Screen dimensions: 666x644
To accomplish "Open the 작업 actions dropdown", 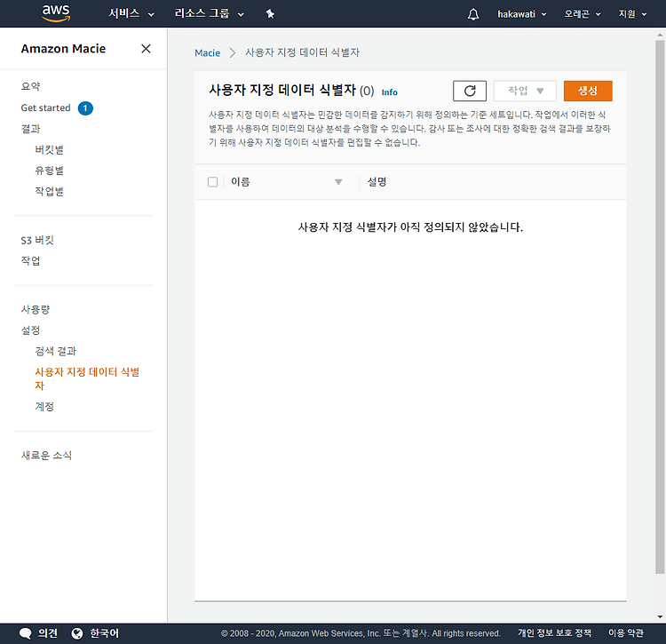I will pyautogui.click(x=525, y=91).
